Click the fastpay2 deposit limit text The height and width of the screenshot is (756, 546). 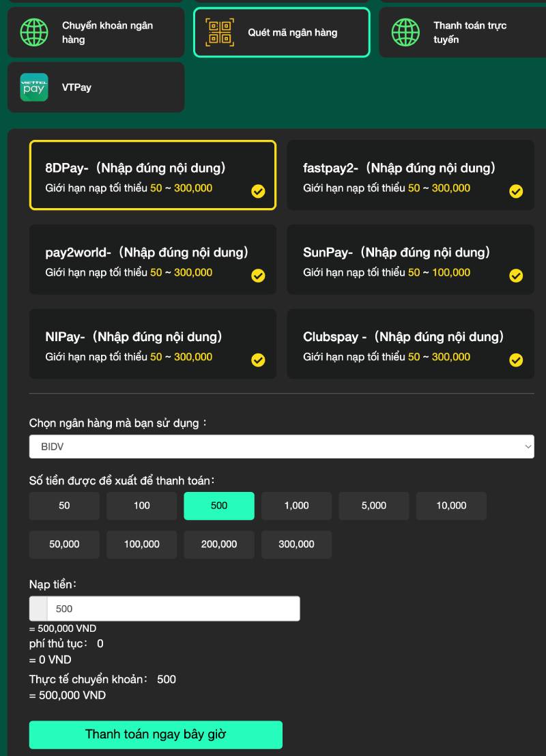point(386,188)
